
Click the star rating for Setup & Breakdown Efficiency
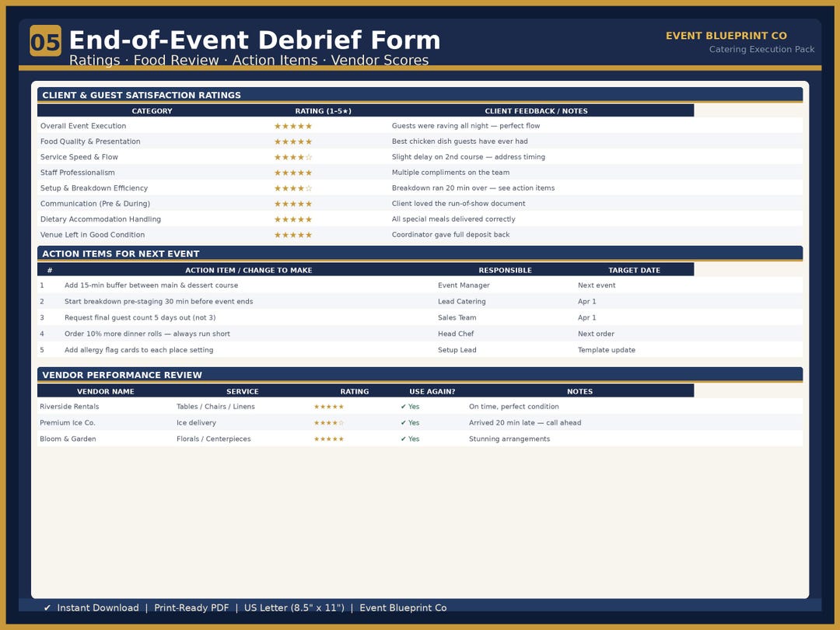point(293,188)
